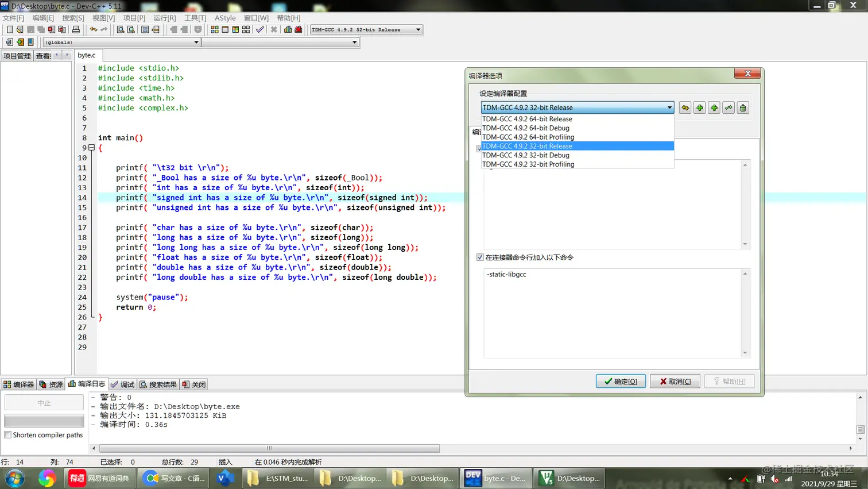The height and width of the screenshot is (489, 868).
Task: Select TDM-GCC 4.9.2 64-bit Profiling option
Action: [x=577, y=137]
